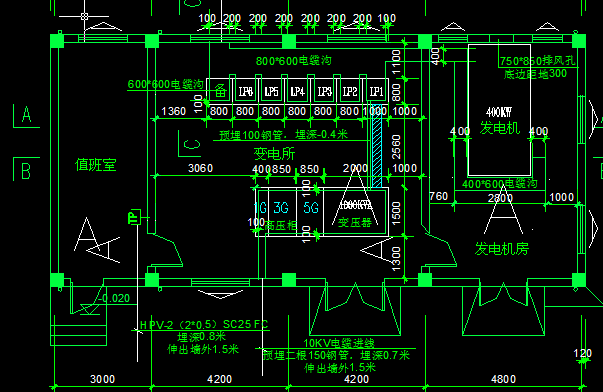Select the 4800 bottom dimension text
The image size is (603, 392).
click(x=503, y=379)
